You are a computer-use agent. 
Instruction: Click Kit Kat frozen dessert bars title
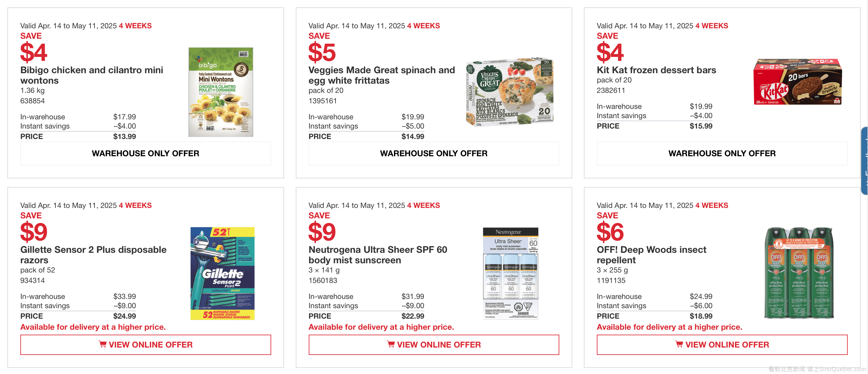tap(656, 70)
